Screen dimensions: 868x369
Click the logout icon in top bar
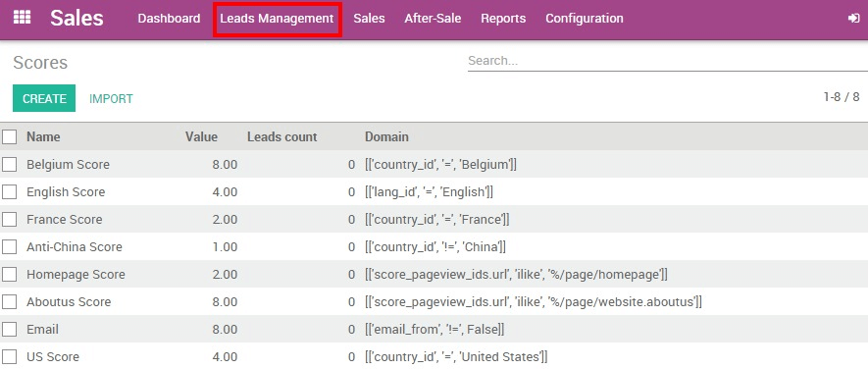pyautogui.click(x=853, y=19)
